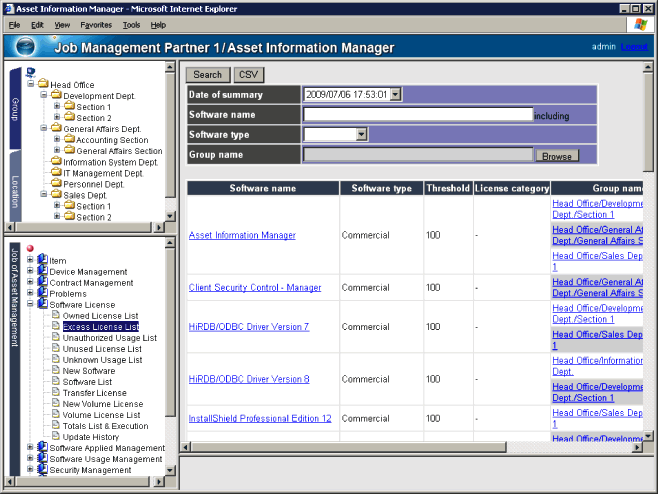This screenshot has height=494, width=658.
Task: Open the Date of summary dropdown
Action: tap(395, 94)
